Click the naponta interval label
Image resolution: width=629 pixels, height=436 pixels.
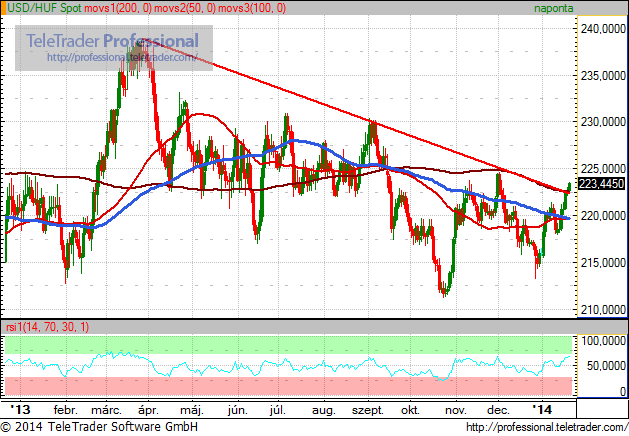coord(554,8)
